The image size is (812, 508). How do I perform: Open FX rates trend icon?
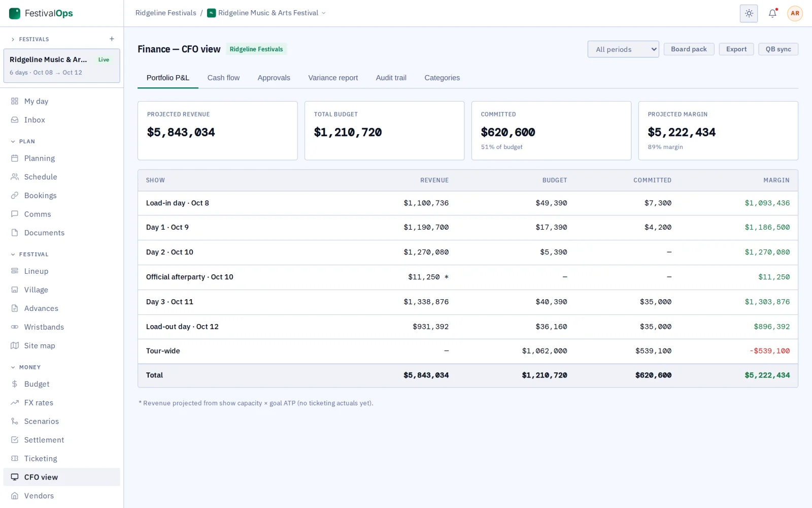[x=15, y=402]
